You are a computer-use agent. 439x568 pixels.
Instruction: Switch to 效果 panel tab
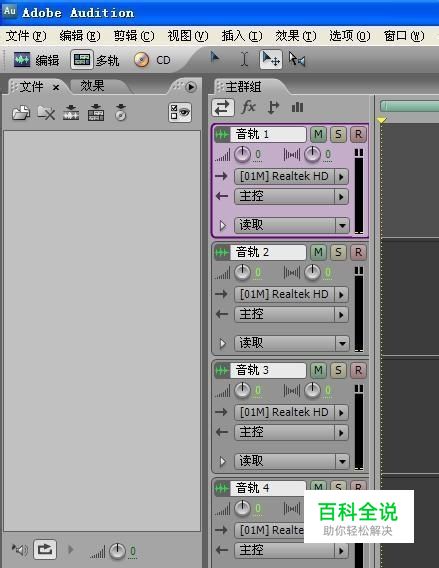tap(92, 86)
